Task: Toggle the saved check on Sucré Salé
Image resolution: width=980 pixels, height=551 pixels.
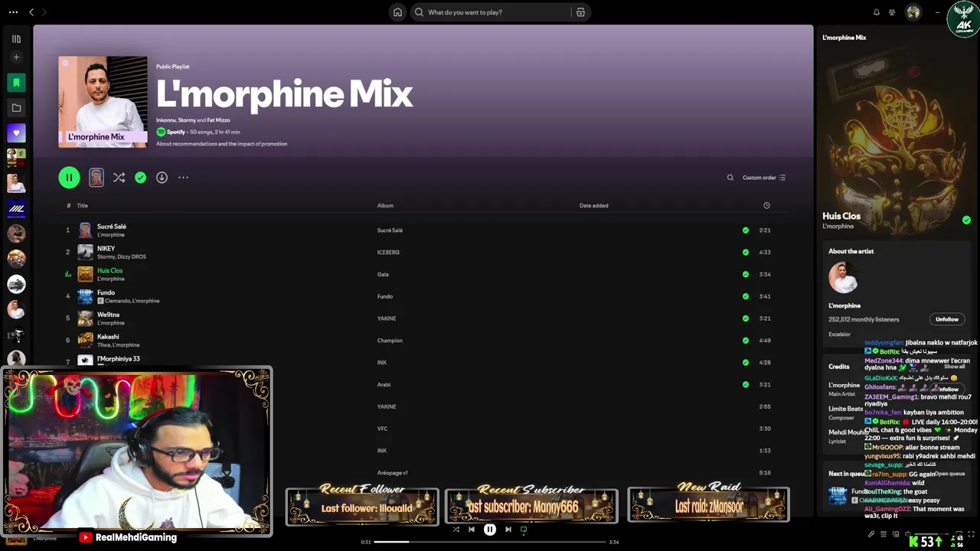Action: click(746, 230)
